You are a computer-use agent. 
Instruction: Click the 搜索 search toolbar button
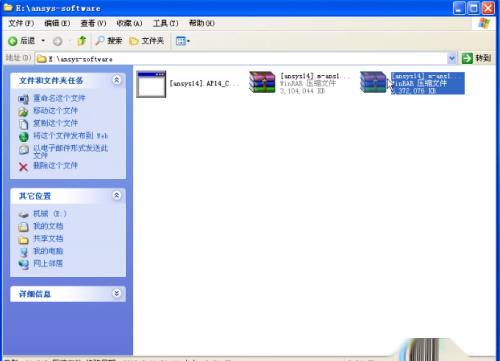pos(109,41)
